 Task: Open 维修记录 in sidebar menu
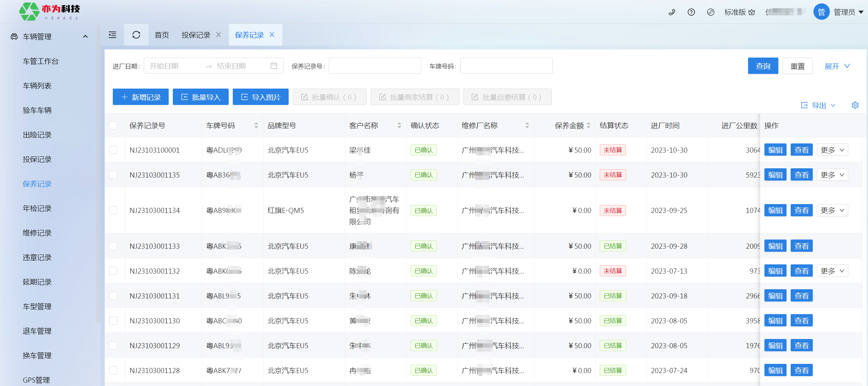(x=37, y=233)
